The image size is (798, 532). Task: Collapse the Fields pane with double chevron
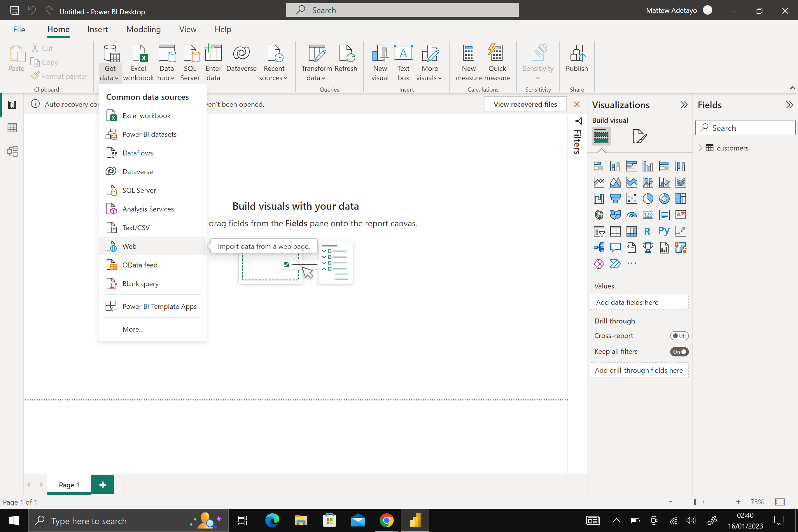tap(790, 105)
